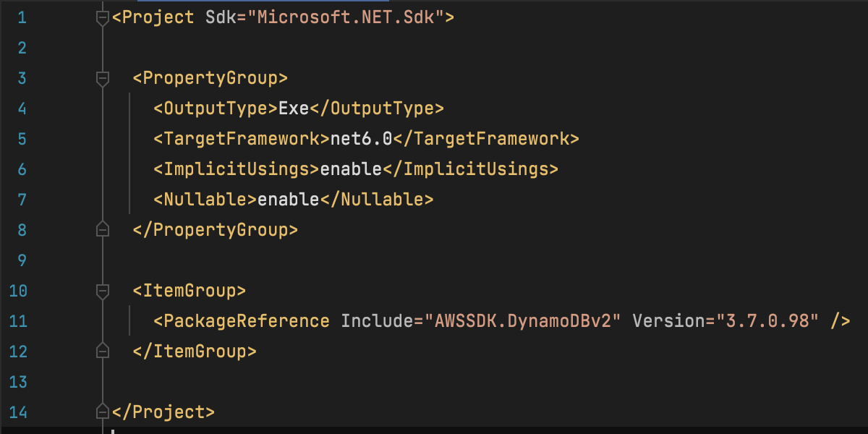The image size is (868, 434).
Task: Click the "3.7.0.98" version value
Action: tap(767, 321)
